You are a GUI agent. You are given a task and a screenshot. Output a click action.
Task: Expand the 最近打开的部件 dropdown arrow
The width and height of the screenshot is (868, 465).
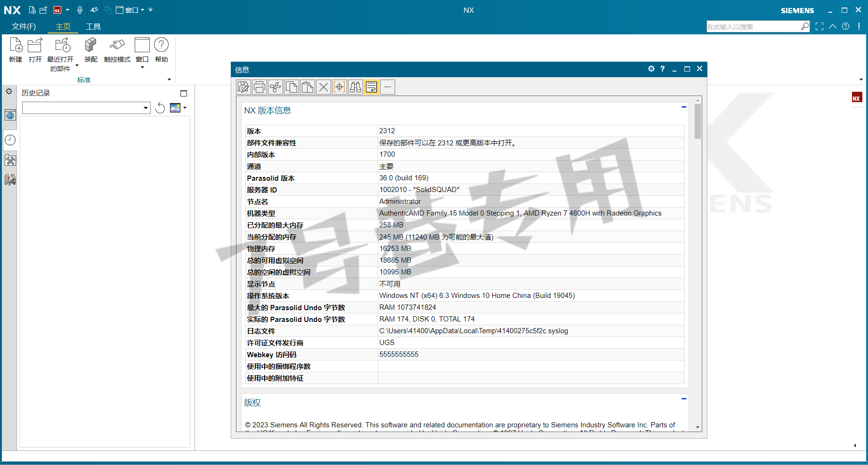[77, 66]
